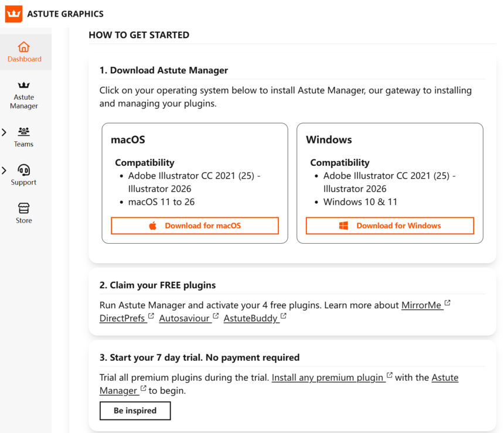Click Download for Windows button
The image size is (504, 433).
click(x=390, y=226)
